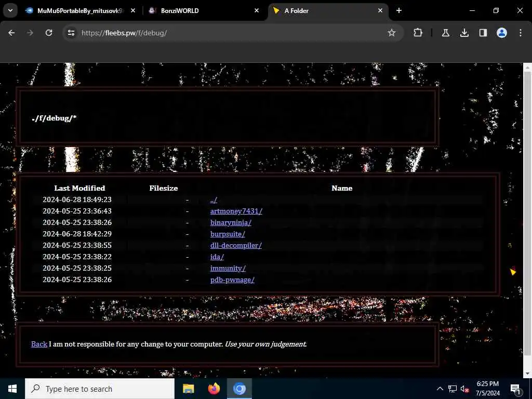This screenshot has width=532, height=399.
Task: Open the notification center icon
Action: (x=516, y=389)
